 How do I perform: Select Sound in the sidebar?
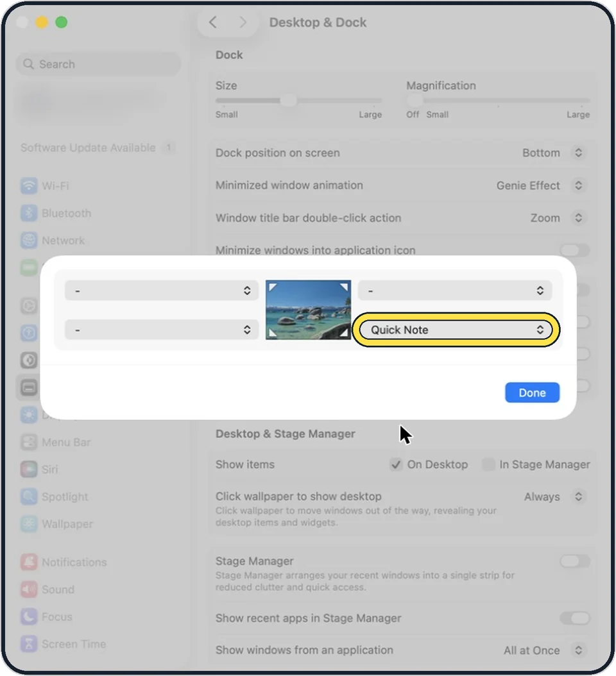point(47,589)
